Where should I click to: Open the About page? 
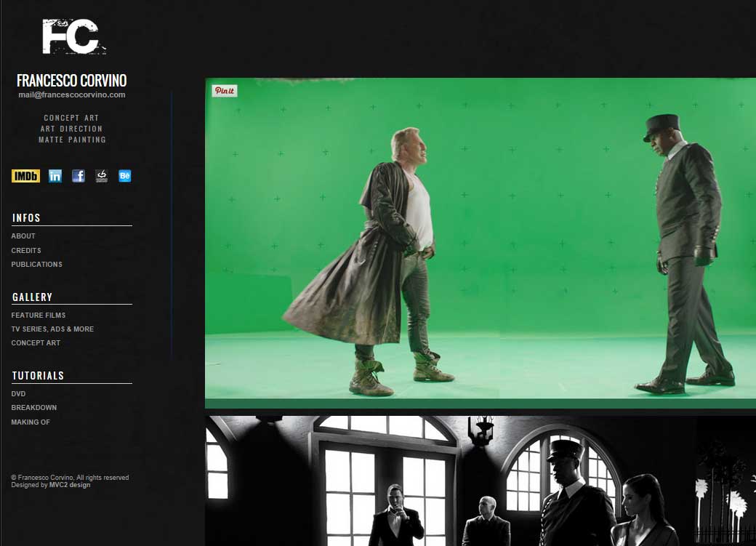23,236
